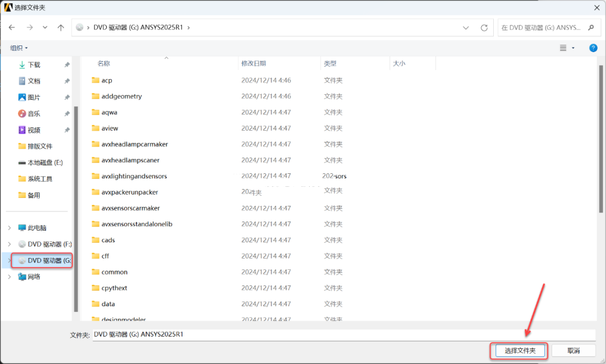This screenshot has height=364, width=606.
Task: Unpin 文档 using its pin icon
Action: (67, 81)
